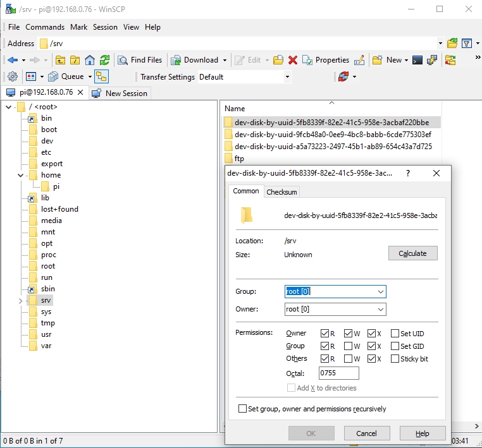The width and height of the screenshot is (482, 448).
Task: Toggle Owner write permission checkbox
Action: [349, 334]
